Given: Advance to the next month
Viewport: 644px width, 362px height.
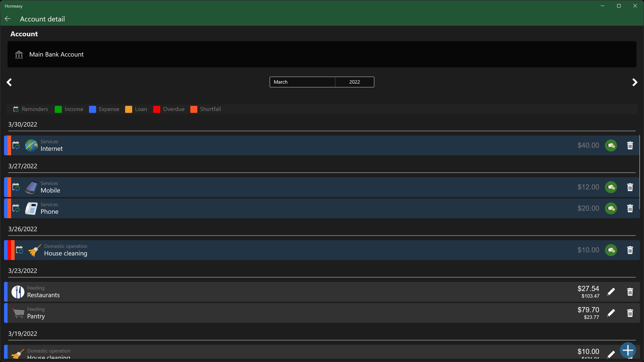Looking at the screenshot, I should click(x=635, y=82).
